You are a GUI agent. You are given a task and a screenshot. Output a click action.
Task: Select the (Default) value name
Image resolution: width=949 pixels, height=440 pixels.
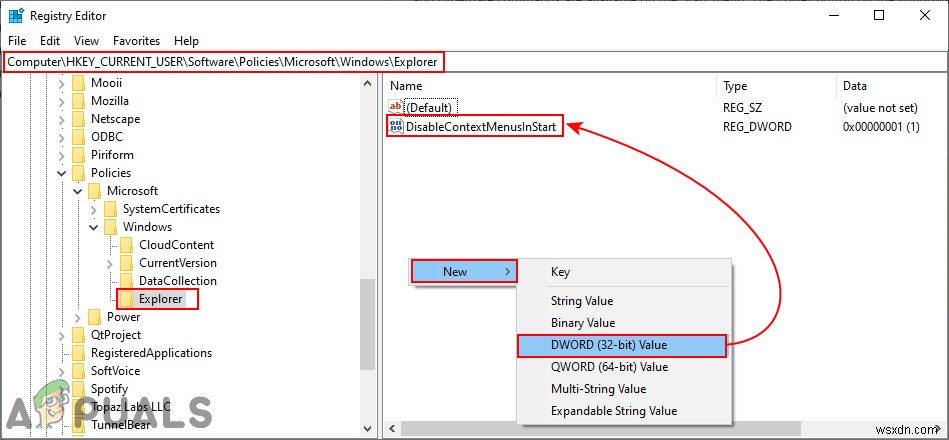pos(429,108)
